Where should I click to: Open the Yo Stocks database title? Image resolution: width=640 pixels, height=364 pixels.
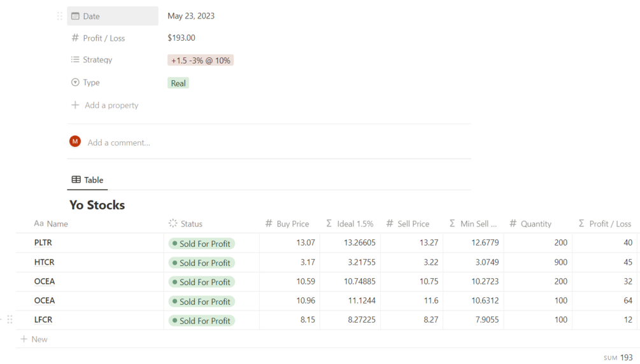click(x=97, y=205)
